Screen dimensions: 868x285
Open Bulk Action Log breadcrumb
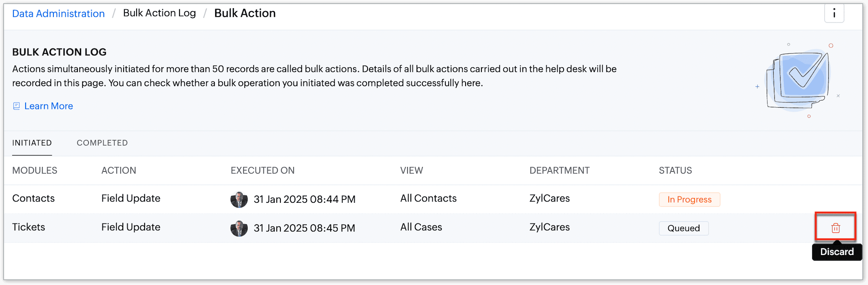coord(160,13)
